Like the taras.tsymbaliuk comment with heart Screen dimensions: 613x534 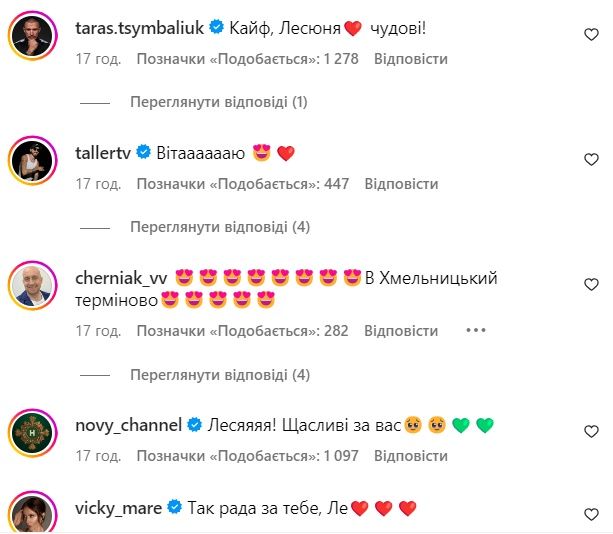[x=591, y=34]
